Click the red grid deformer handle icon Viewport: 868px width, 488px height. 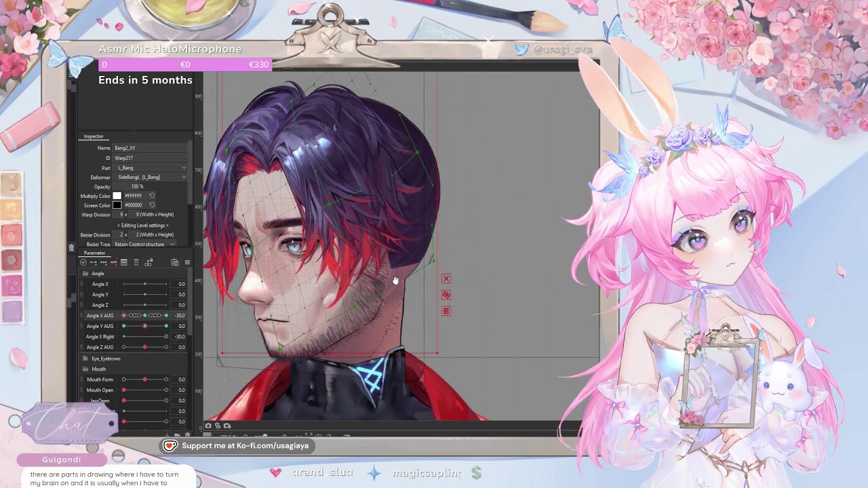(446, 311)
